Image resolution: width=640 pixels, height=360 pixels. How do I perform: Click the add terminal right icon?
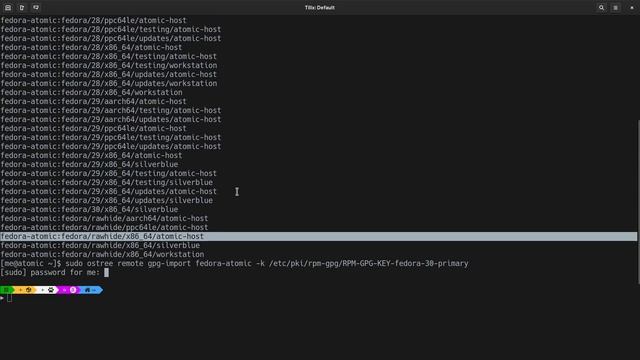pos(22,7)
